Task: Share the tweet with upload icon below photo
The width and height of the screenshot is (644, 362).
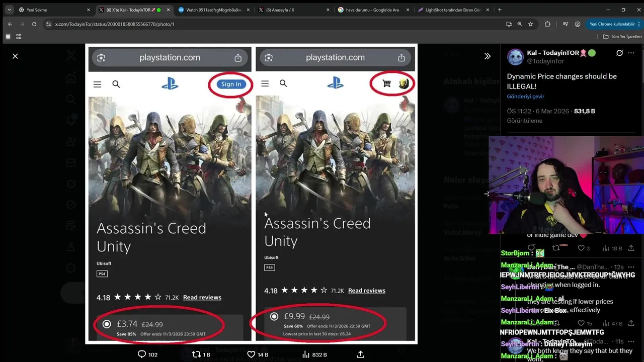Action: 360,354
